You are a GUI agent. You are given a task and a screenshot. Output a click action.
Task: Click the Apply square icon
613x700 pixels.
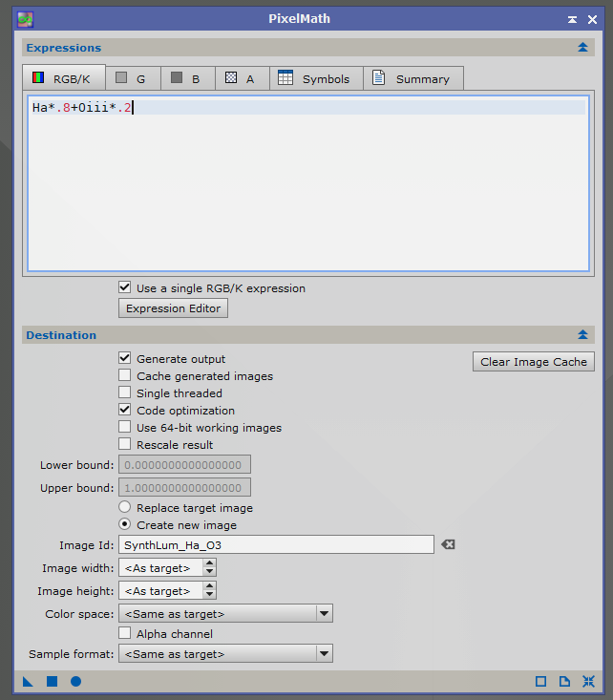[x=52, y=681]
